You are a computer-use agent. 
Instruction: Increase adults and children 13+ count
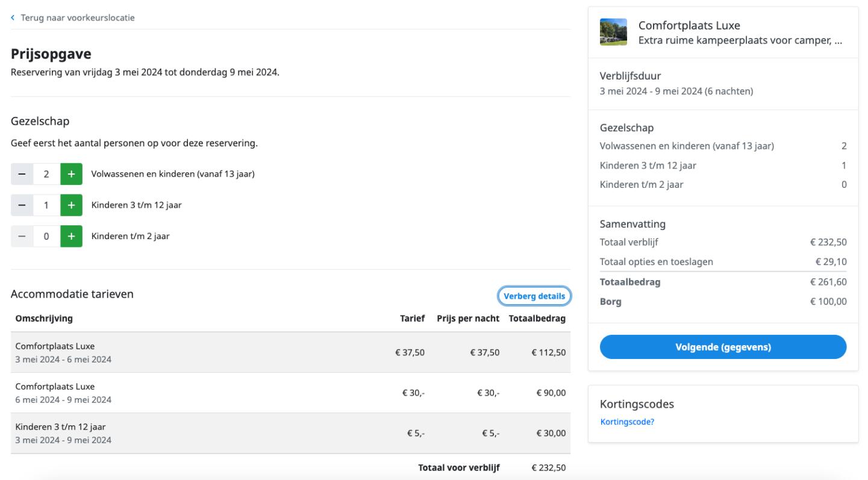[71, 174]
